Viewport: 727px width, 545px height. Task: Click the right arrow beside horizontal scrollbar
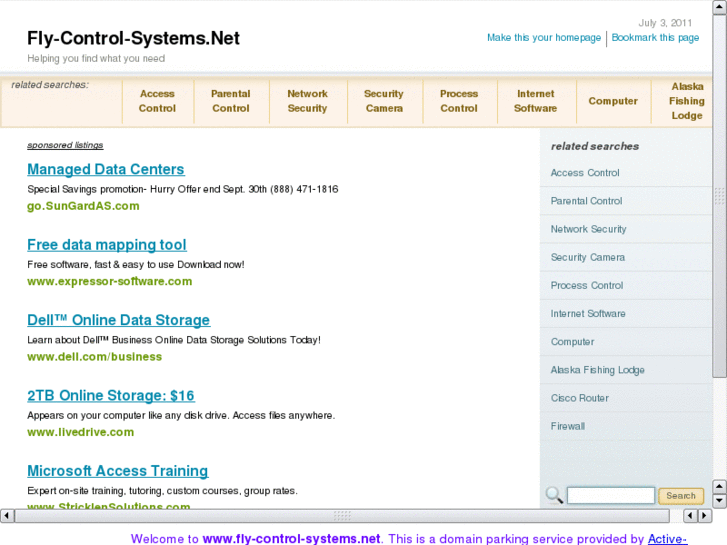(705, 515)
